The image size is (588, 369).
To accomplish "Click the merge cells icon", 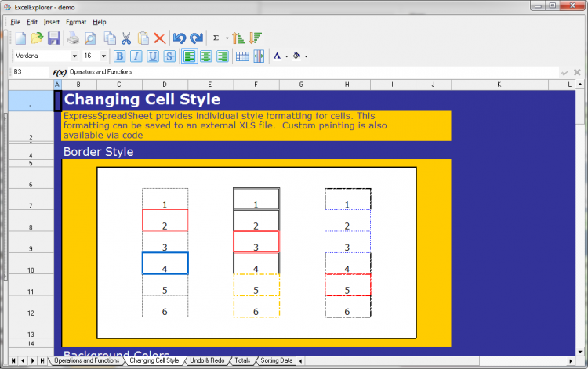I will coord(259,56).
